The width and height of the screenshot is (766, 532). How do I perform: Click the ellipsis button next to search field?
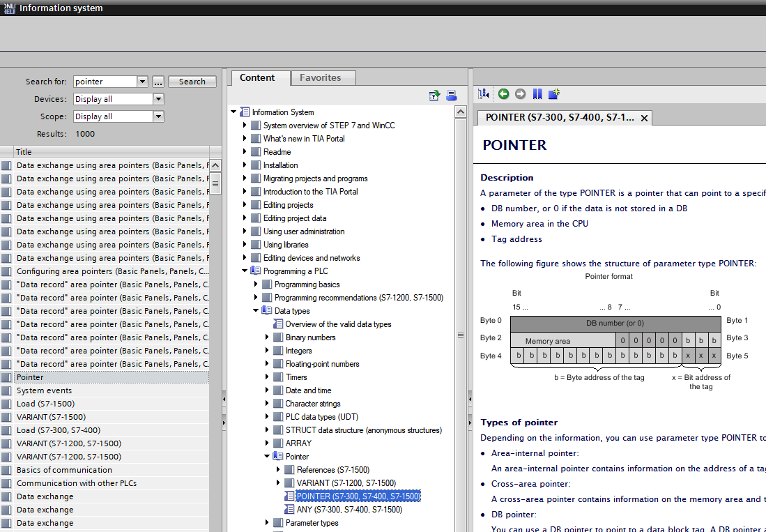tap(158, 82)
